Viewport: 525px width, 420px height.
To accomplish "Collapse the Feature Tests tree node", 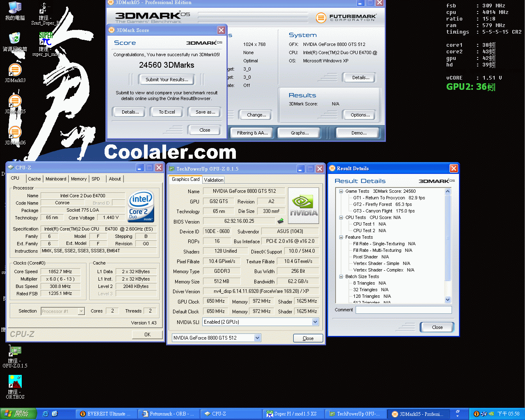I will pos(341,237).
